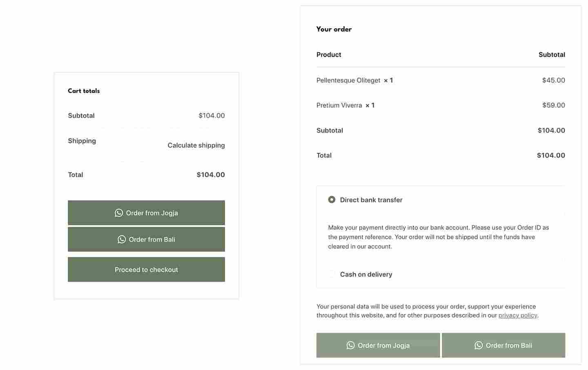Image resolution: width=588 pixels, height=370 pixels.
Task: Click the $59.00 price value
Action: pyautogui.click(x=553, y=105)
